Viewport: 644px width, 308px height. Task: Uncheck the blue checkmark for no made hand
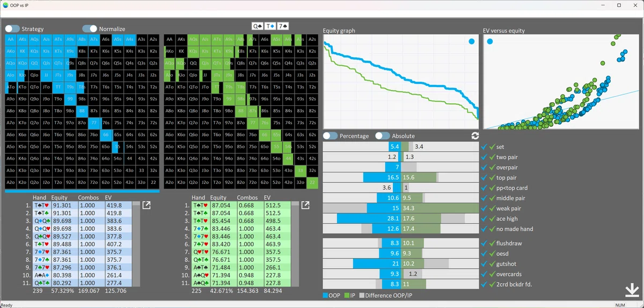click(484, 229)
